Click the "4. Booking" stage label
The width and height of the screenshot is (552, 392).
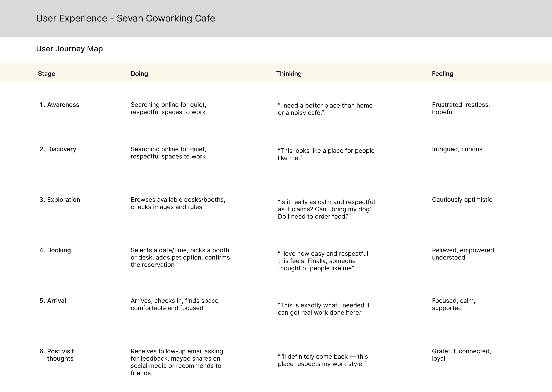pos(55,250)
